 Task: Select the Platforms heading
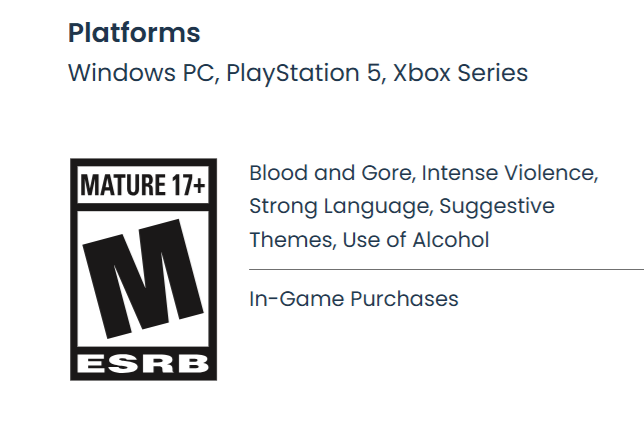(x=134, y=32)
